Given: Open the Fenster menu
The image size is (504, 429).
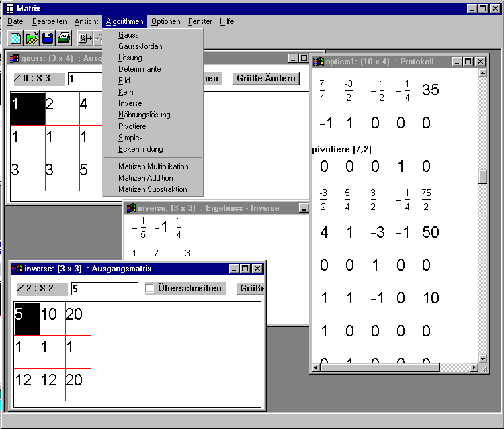Looking at the screenshot, I should pos(200,21).
